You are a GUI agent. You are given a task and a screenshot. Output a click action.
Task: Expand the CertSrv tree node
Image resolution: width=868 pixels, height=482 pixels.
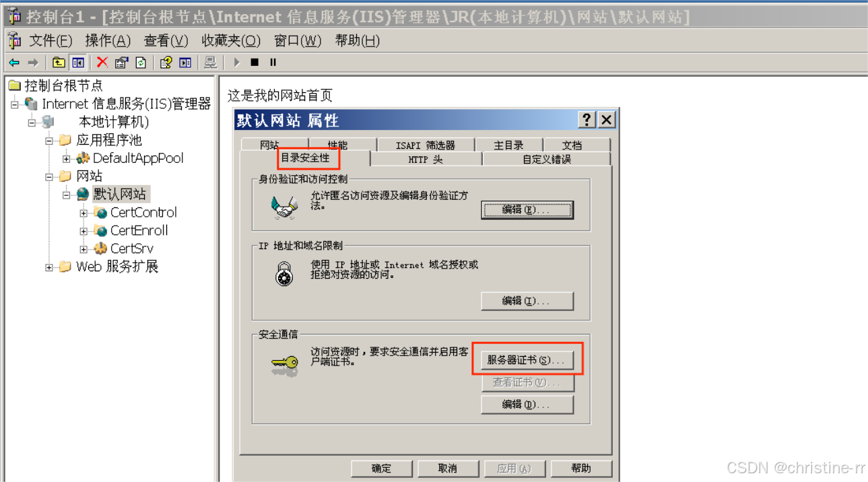[x=84, y=249]
